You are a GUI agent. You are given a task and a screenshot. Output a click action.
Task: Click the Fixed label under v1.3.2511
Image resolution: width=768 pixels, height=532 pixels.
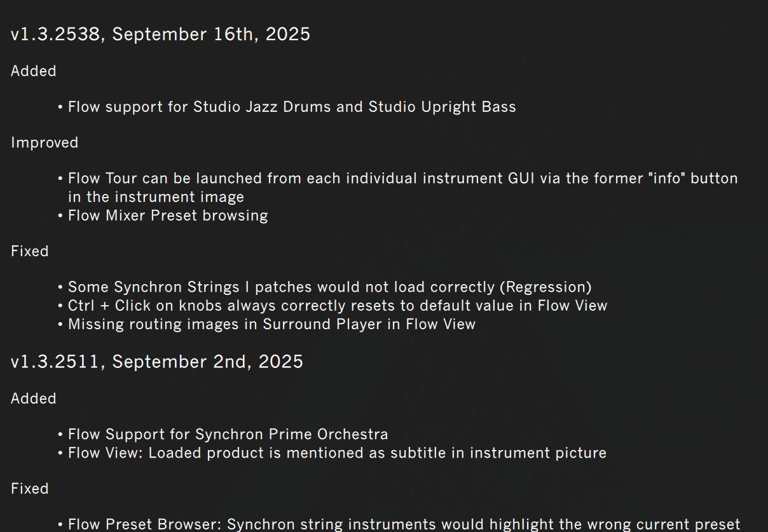click(30, 489)
